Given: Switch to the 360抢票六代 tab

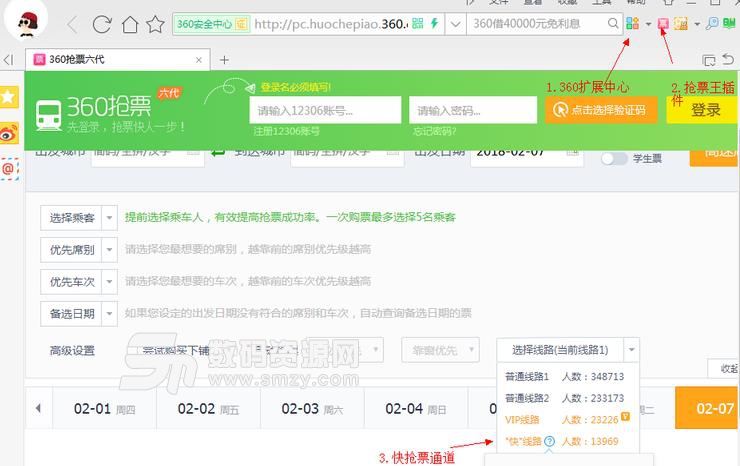Looking at the screenshot, I should click(x=117, y=59).
